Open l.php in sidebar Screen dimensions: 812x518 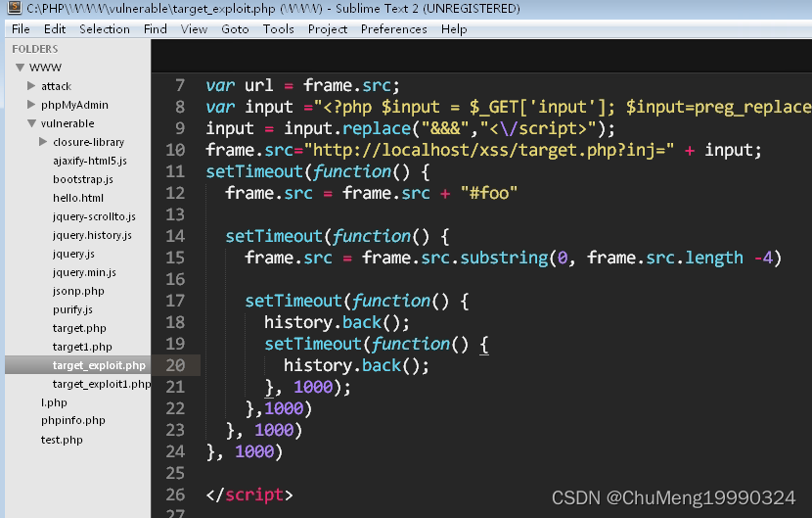click(x=54, y=402)
